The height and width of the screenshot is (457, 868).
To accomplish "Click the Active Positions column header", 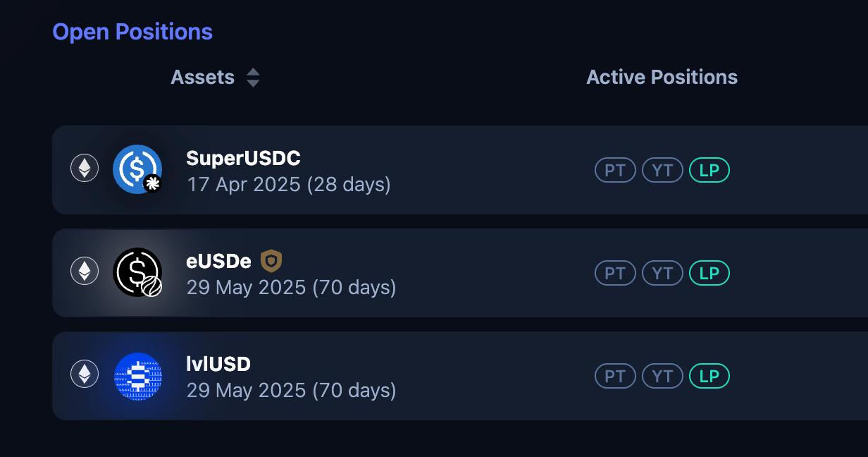I will (x=662, y=78).
